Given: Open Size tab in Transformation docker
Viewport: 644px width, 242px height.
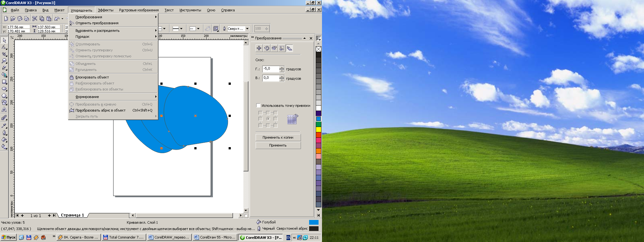Looking at the screenshot, I should pos(282,48).
